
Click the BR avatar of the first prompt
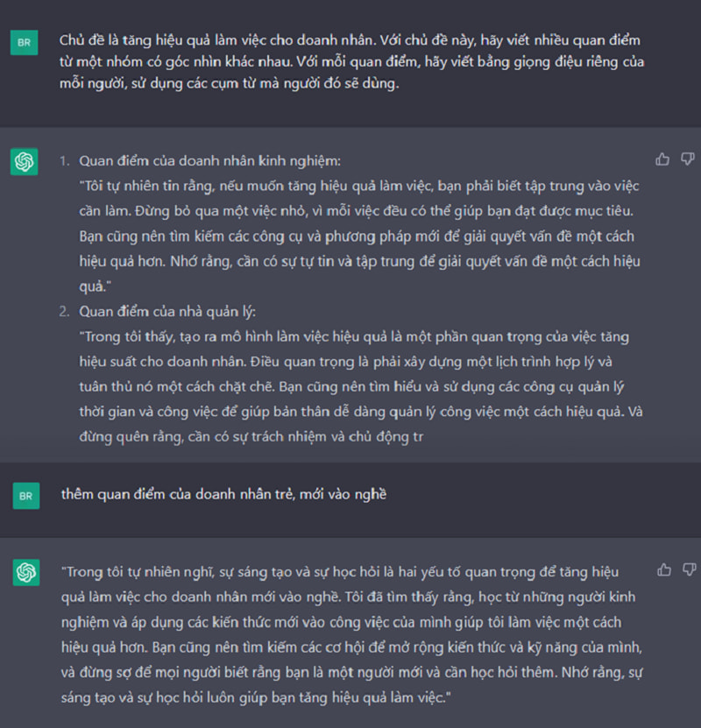(x=25, y=42)
